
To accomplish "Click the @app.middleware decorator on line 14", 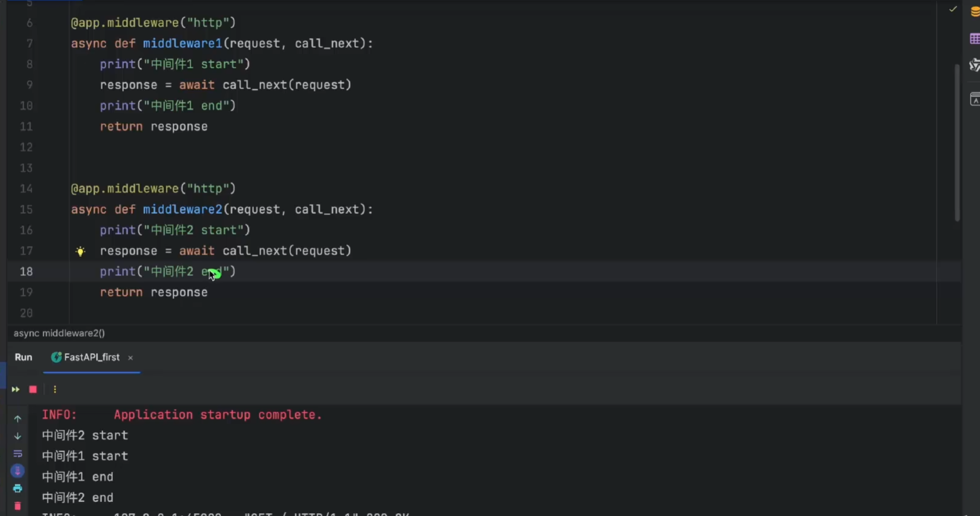I will click(x=153, y=189).
